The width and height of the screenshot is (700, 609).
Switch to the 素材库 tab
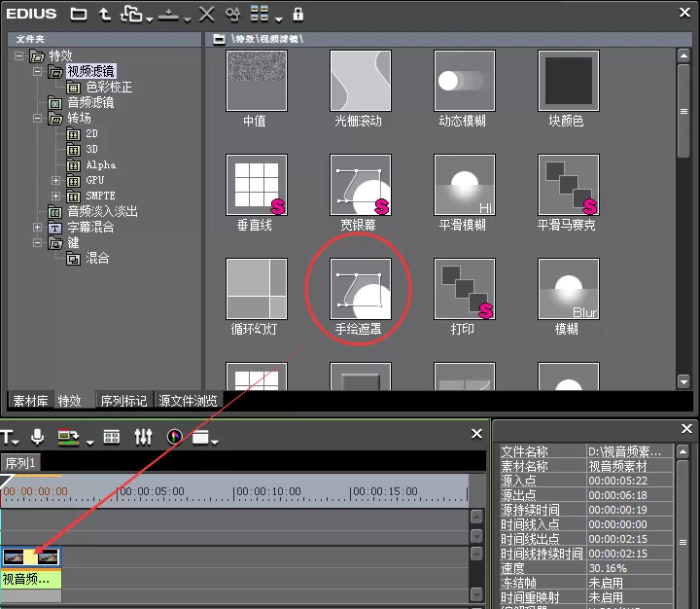30,401
